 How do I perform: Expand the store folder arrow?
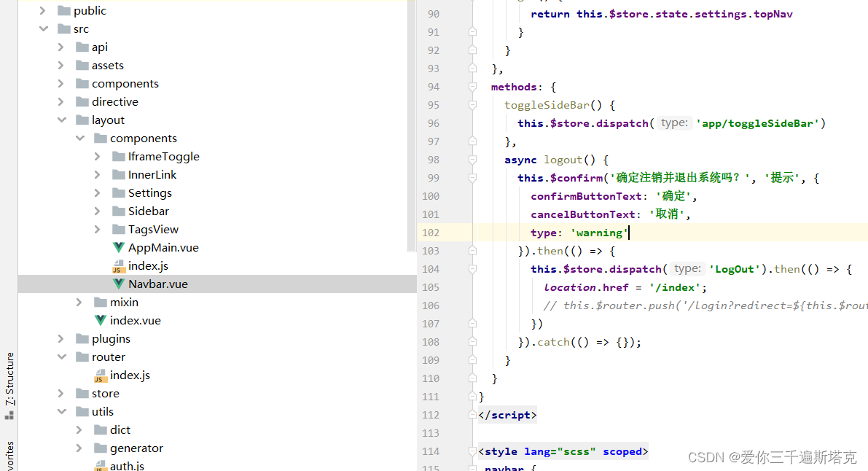click(61, 394)
